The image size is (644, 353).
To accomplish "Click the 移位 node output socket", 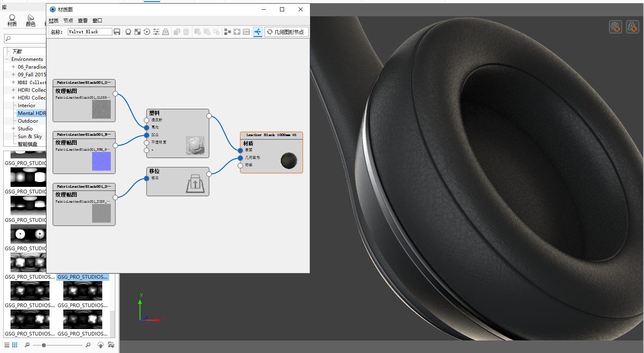I will pyautogui.click(x=209, y=174).
